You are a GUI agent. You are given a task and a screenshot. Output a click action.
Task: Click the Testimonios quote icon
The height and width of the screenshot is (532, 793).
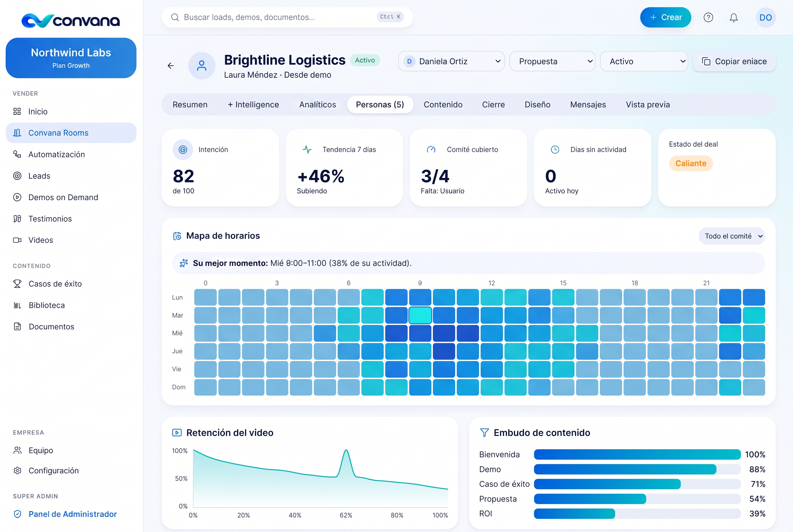17,219
